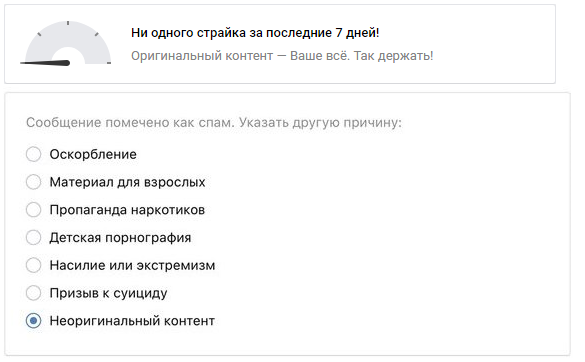The width and height of the screenshot is (585, 362).
Task: Click the Указать другую причину prompt text
Action: pyautogui.click(x=320, y=122)
